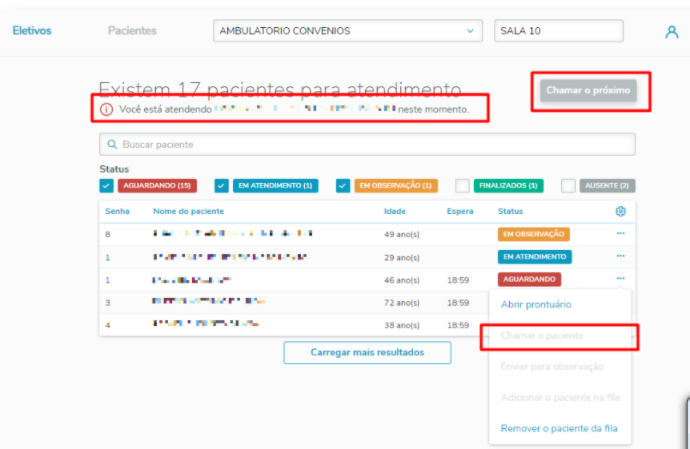Click the 72 ano(s) age cell

pyautogui.click(x=402, y=303)
